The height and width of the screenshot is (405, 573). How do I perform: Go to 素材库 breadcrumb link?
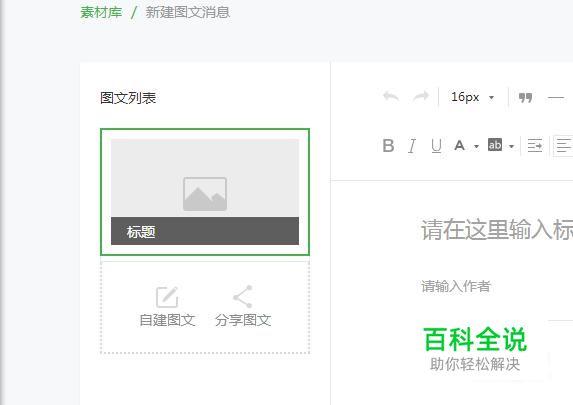[101, 12]
